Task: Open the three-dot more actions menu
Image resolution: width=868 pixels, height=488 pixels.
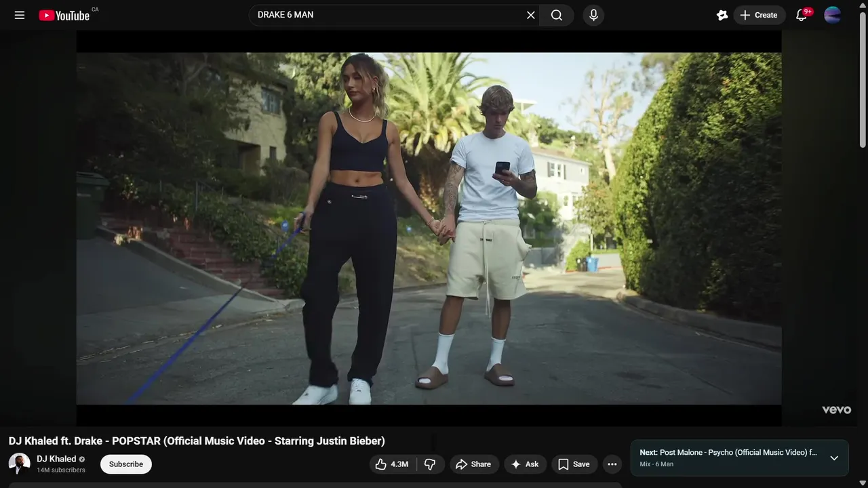Action: coord(612,464)
